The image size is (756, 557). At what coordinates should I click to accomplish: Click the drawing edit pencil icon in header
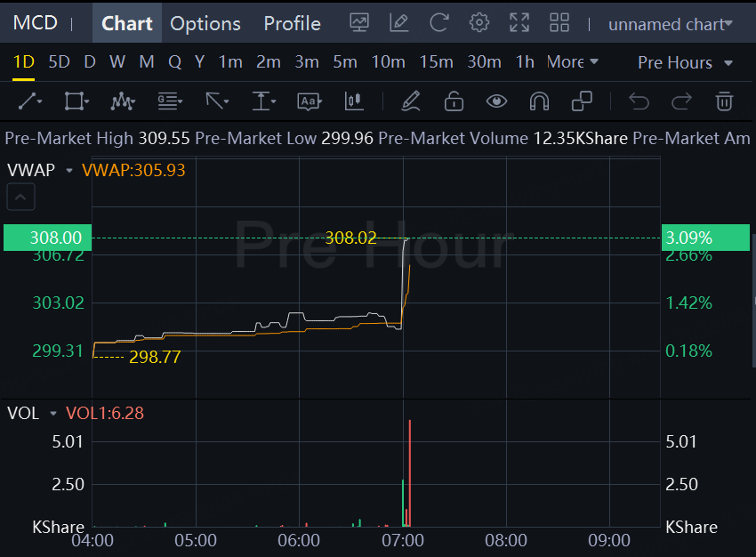(399, 22)
